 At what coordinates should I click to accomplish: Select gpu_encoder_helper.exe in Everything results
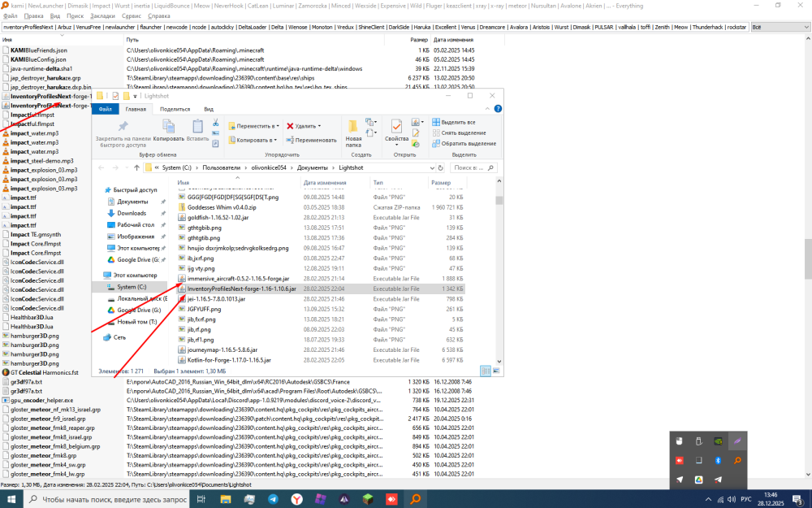(x=42, y=400)
